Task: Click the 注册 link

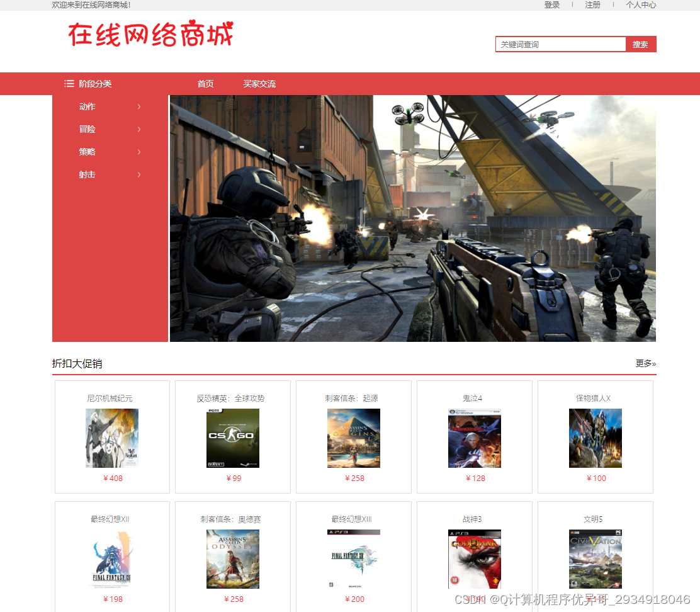Action: (x=593, y=5)
